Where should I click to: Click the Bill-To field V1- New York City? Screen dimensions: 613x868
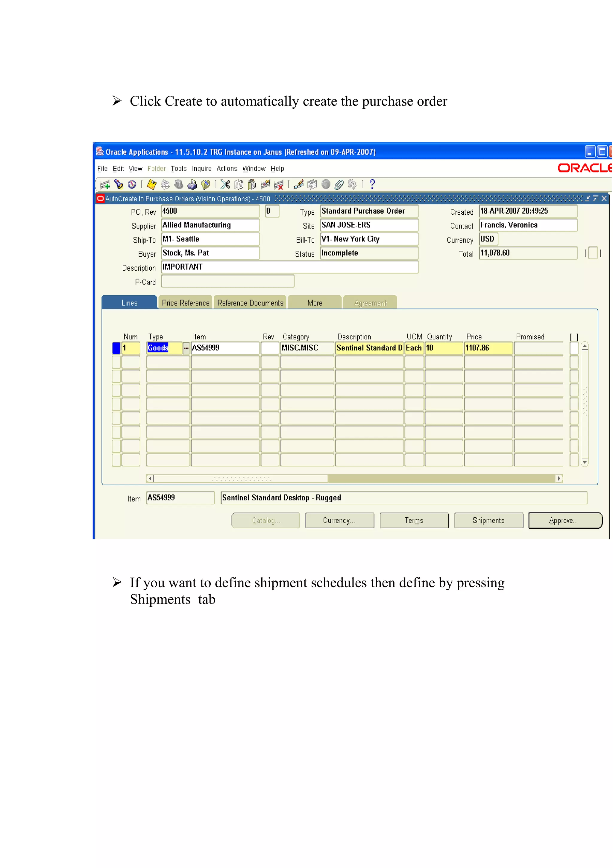click(x=369, y=239)
